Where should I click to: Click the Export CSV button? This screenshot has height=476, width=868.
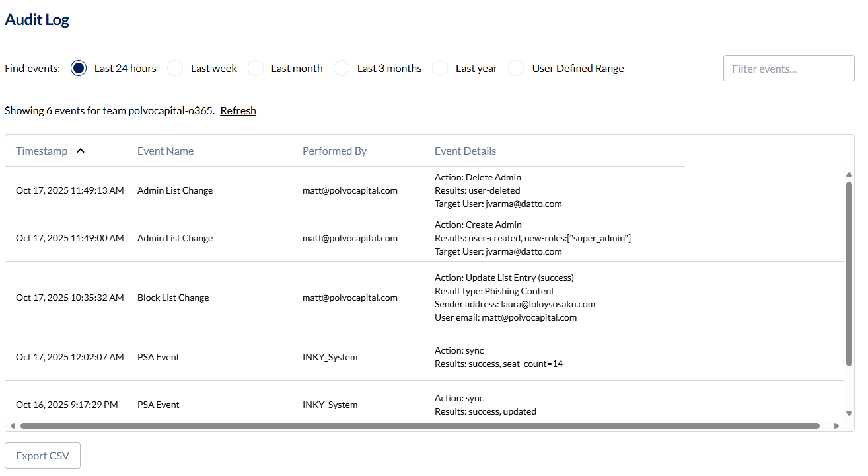click(43, 456)
